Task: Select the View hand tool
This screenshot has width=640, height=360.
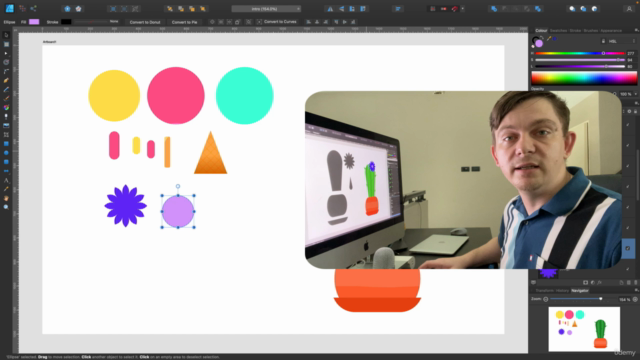Action: click(x=6, y=198)
